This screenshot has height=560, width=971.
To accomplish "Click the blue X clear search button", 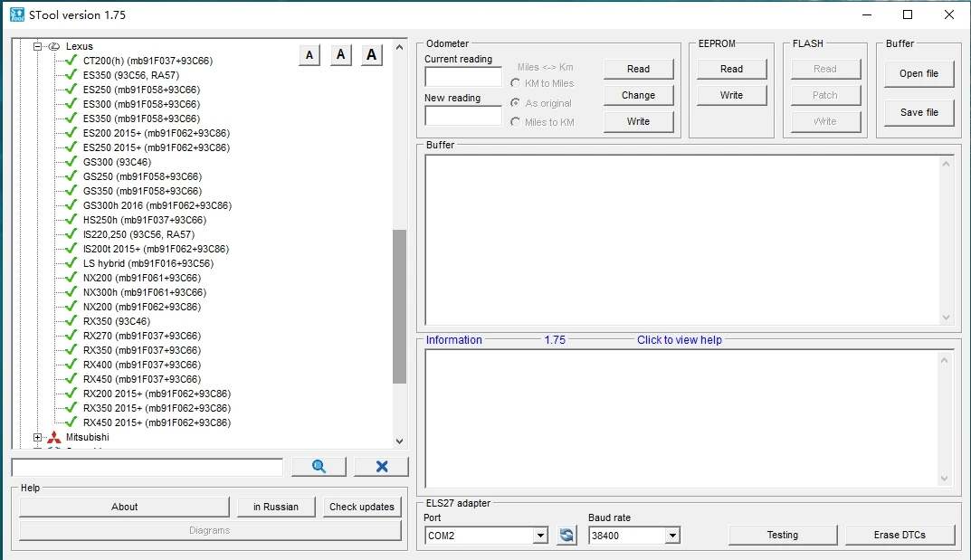I will [381, 467].
